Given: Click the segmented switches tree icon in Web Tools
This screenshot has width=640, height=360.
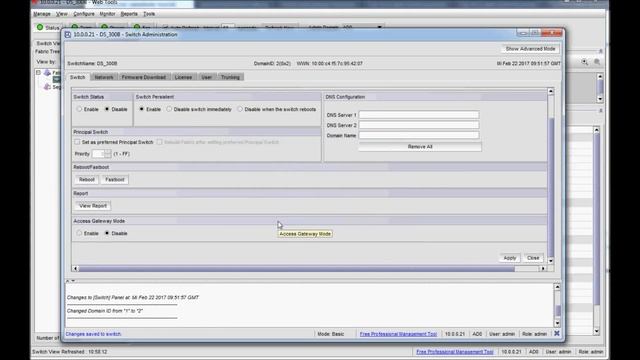Looking at the screenshot, I should pyautogui.click(x=47, y=87).
